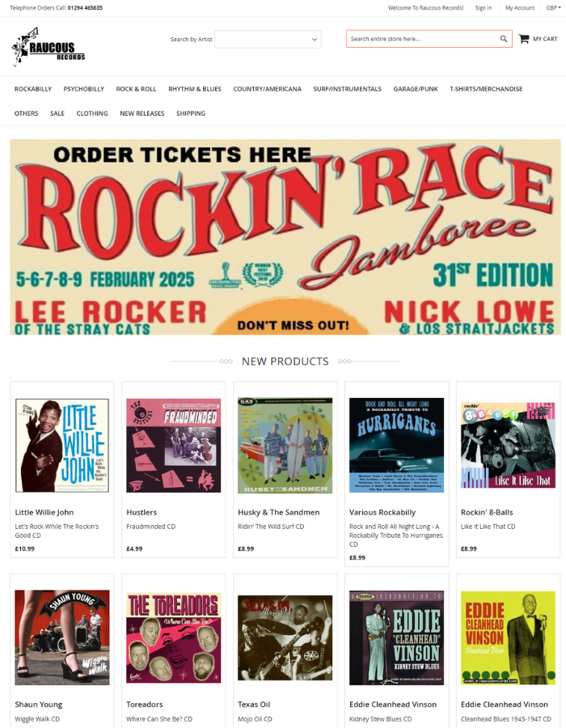Expand the Search by Artist dropdown
Screen dimensions: 566x728
268,40
